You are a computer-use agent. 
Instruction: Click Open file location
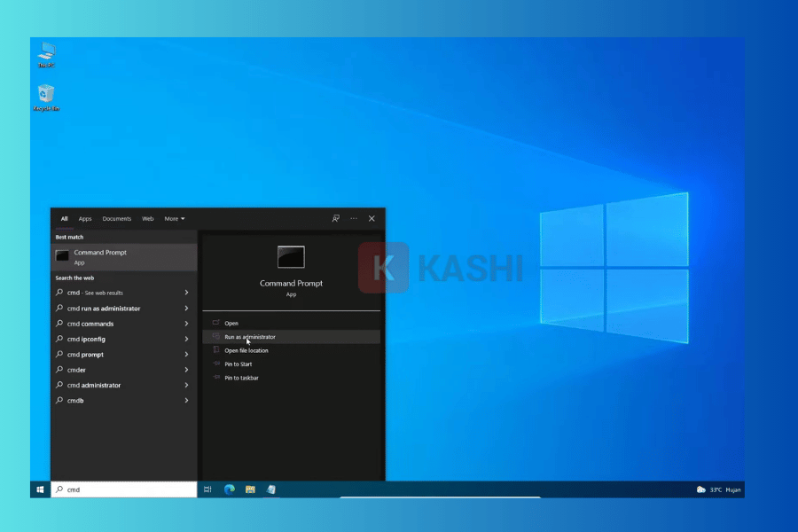(246, 350)
